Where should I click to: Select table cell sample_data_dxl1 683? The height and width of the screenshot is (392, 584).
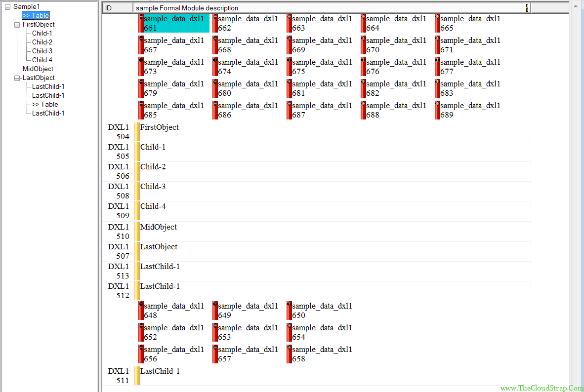470,88
